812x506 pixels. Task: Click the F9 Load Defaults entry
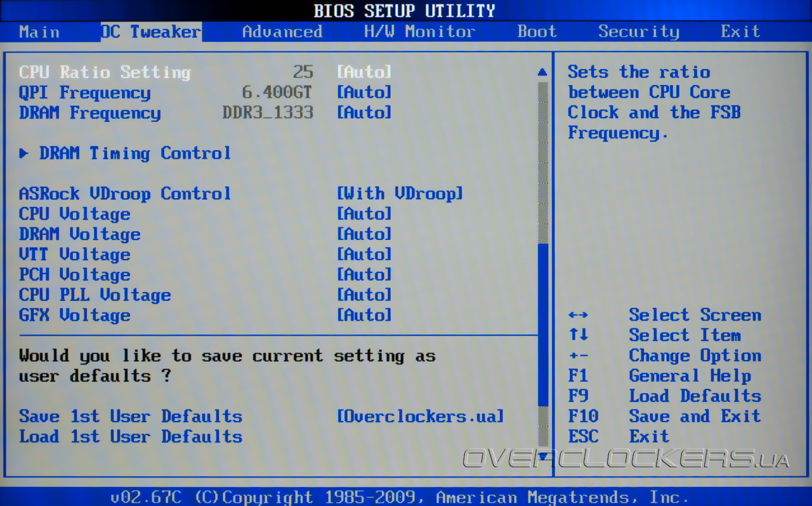[665, 397]
